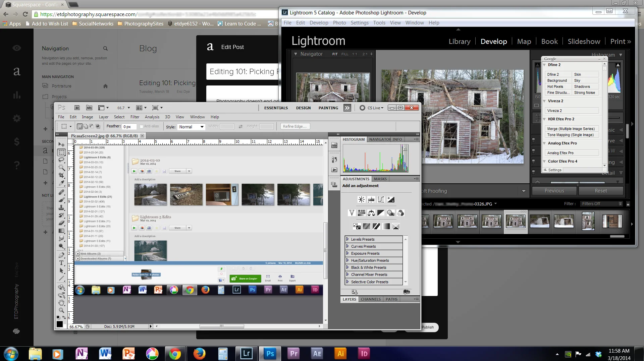Viewport: 644px width, 361px height.
Task: Click the Reset button in Lightroom
Action: point(601,191)
